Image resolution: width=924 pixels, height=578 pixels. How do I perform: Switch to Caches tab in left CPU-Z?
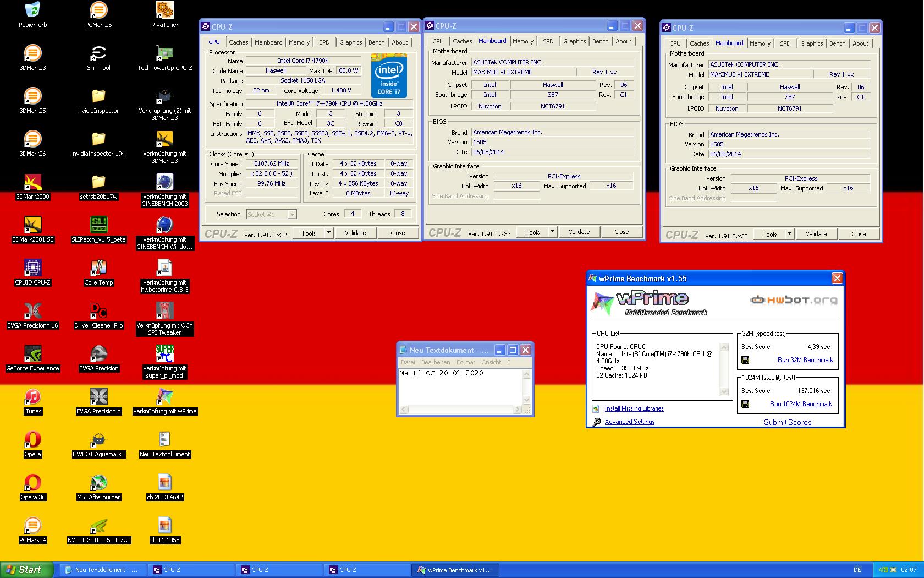(239, 42)
